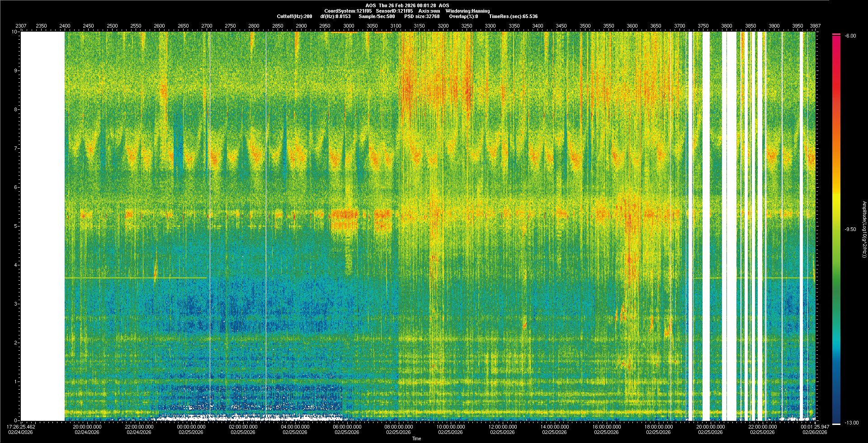This screenshot has width=868, height=443.
Task: Click the 12:00:00.000 time axis label
Action: pyautogui.click(x=502, y=427)
